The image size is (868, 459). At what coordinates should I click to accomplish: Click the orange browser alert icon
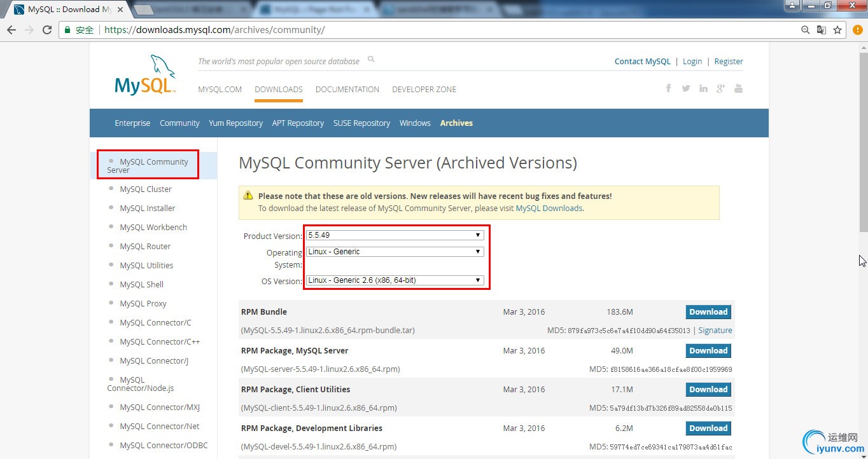point(857,30)
